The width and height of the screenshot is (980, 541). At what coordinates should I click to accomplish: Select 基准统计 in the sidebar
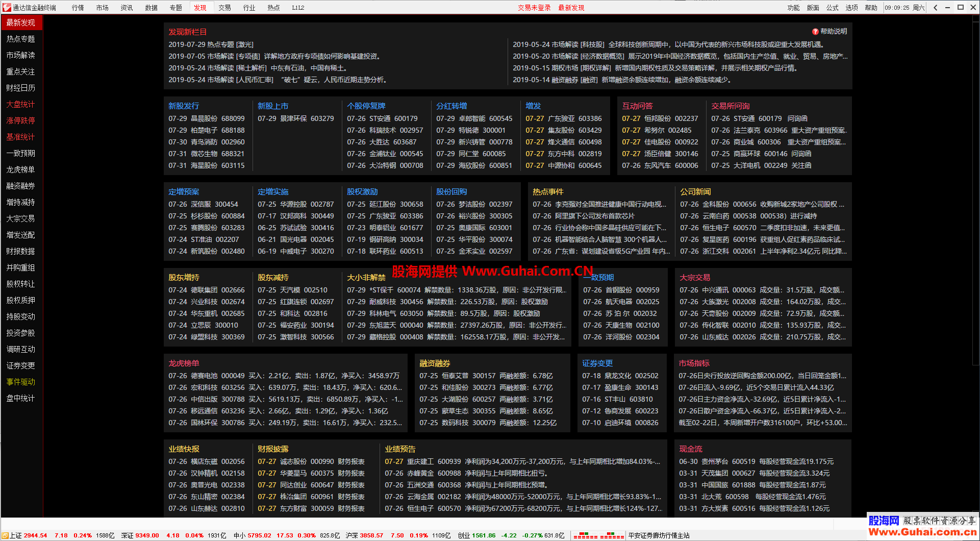tap(21, 137)
